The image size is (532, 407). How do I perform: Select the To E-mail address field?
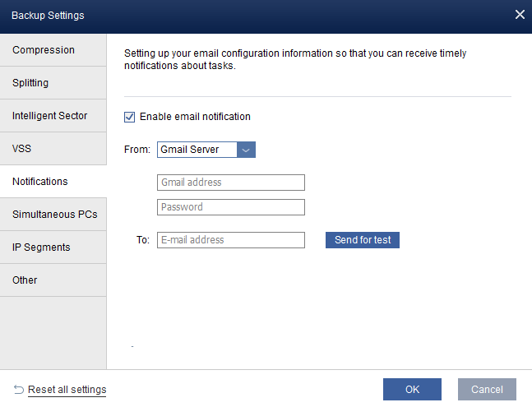click(230, 240)
